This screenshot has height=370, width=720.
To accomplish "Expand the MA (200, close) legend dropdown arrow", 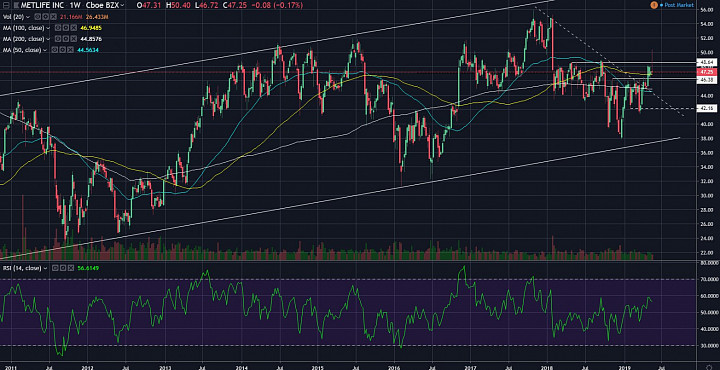I will (48, 39).
